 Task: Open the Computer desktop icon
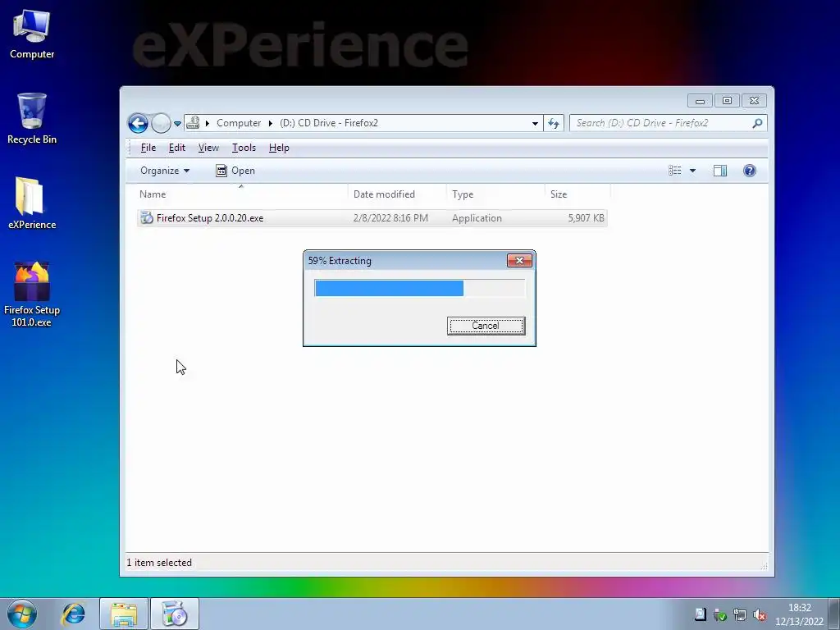click(x=32, y=34)
